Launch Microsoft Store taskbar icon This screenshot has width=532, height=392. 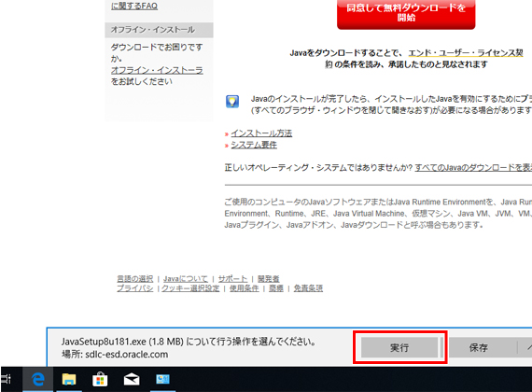click(100, 379)
